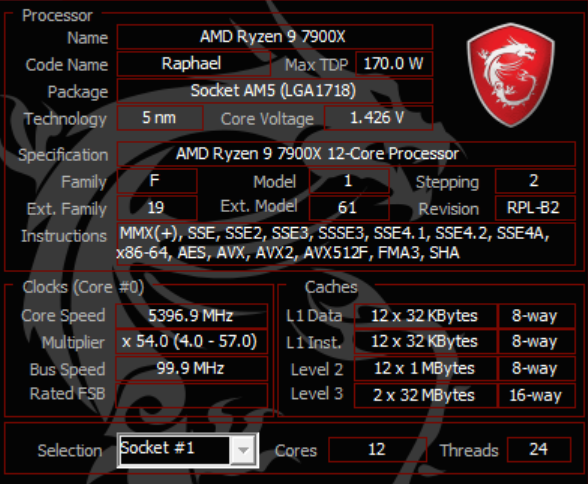Click the Threads count 24
This screenshot has height=484, width=588.
539,450
